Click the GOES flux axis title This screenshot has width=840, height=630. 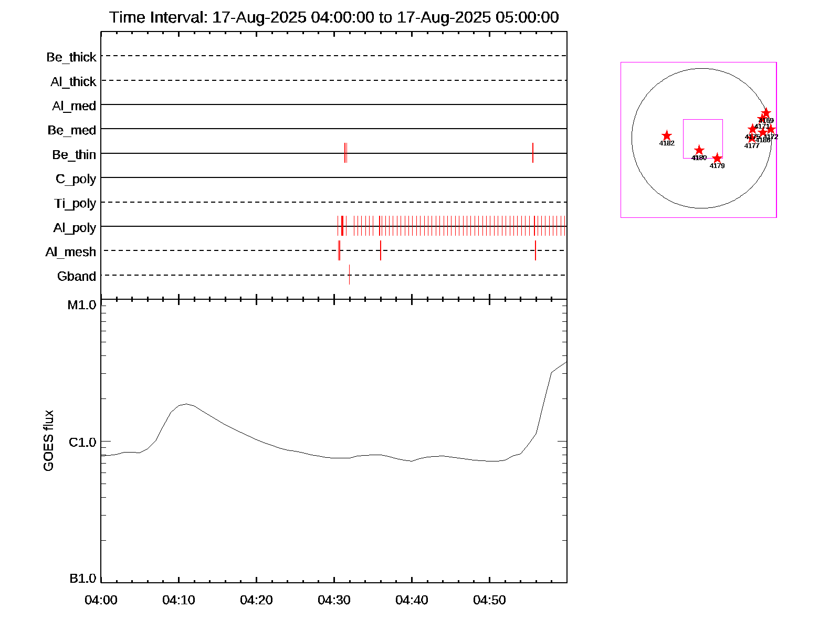(x=48, y=440)
